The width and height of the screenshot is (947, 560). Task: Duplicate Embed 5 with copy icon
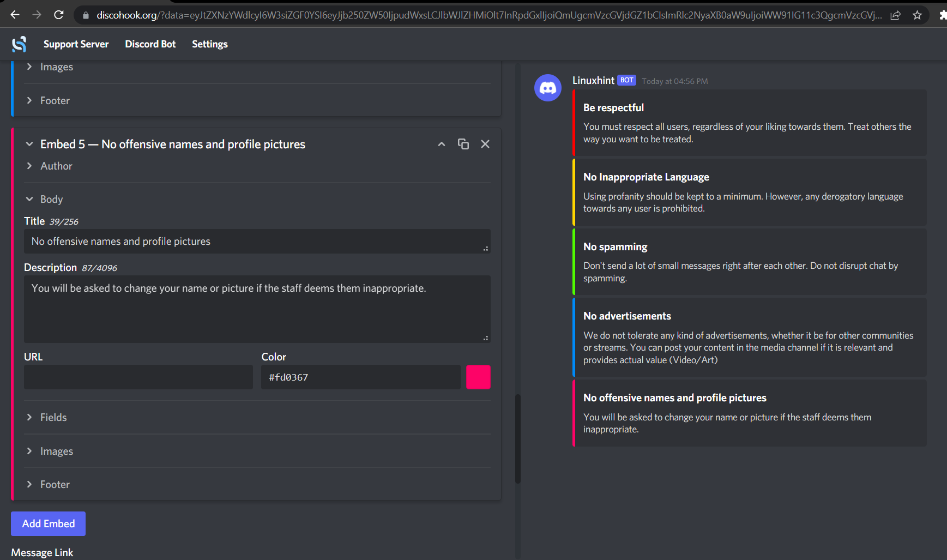tap(463, 144)
